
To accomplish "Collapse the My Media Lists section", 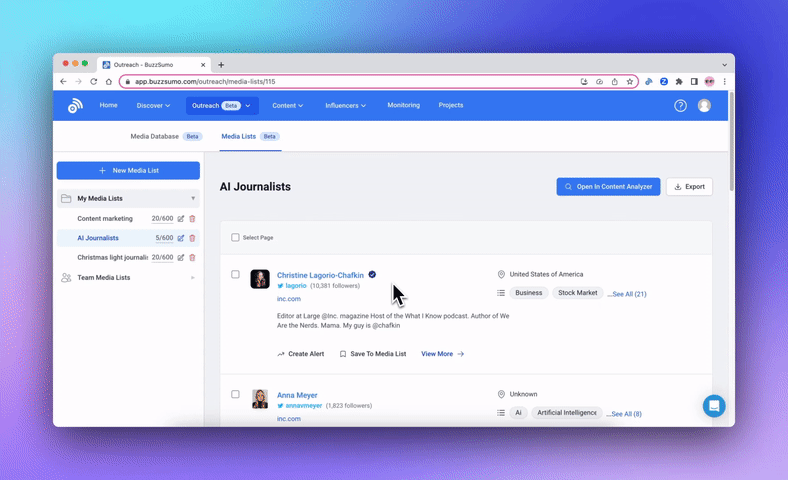I will 193,198.
